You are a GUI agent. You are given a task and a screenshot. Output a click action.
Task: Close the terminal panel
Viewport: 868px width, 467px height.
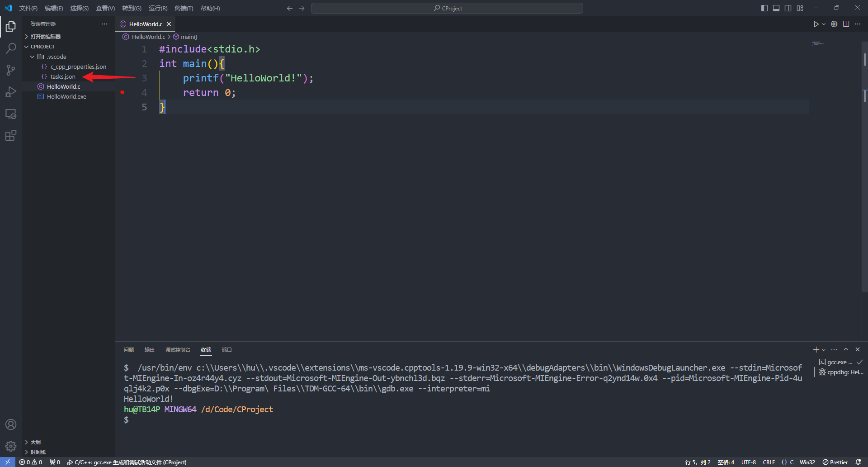pos(858,350)
